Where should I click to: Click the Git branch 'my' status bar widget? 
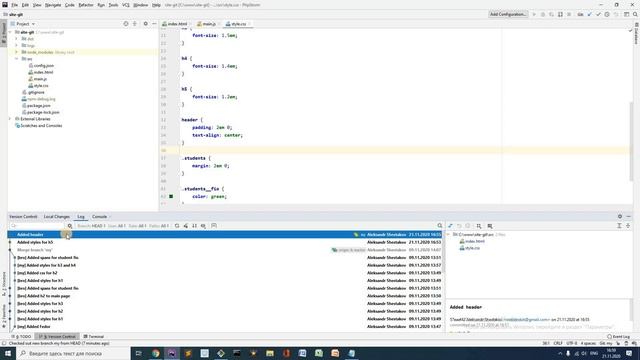(x=606, y=344)
